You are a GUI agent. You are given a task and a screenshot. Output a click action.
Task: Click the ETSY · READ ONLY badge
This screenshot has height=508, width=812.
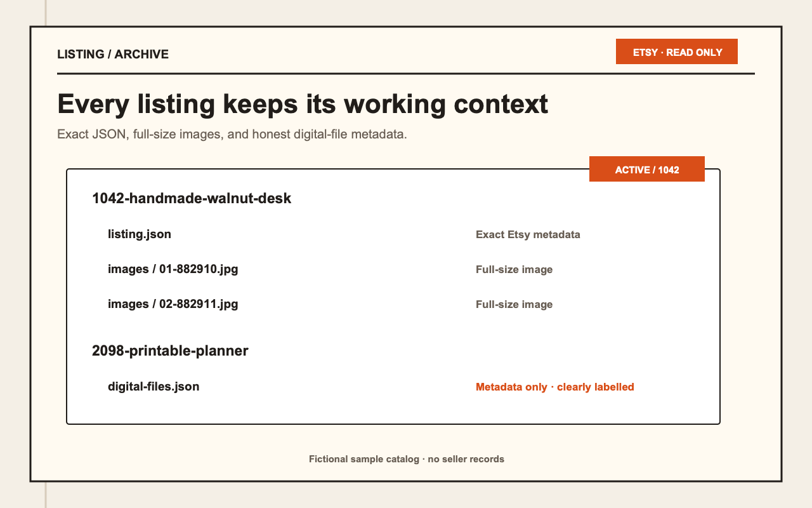tap(677, 51)
